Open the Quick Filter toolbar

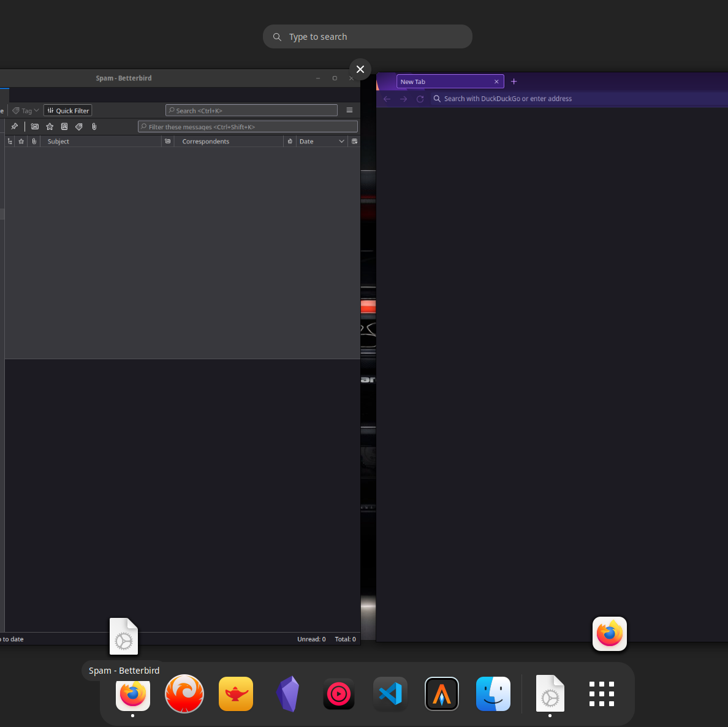(67, 110)
